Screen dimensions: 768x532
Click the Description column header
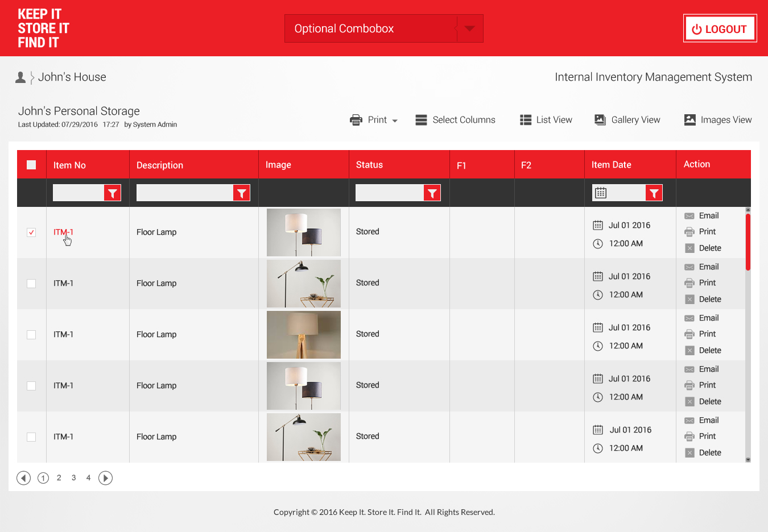[159, 164]
